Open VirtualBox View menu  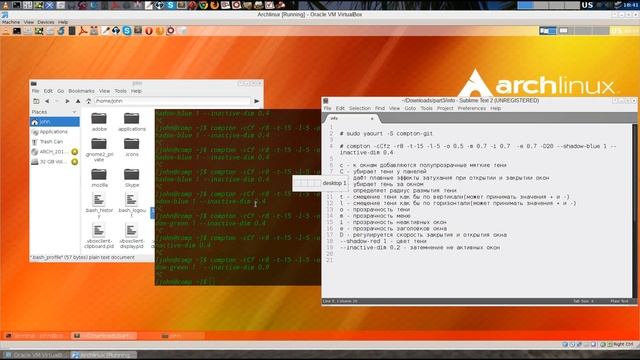click(29, 22)
